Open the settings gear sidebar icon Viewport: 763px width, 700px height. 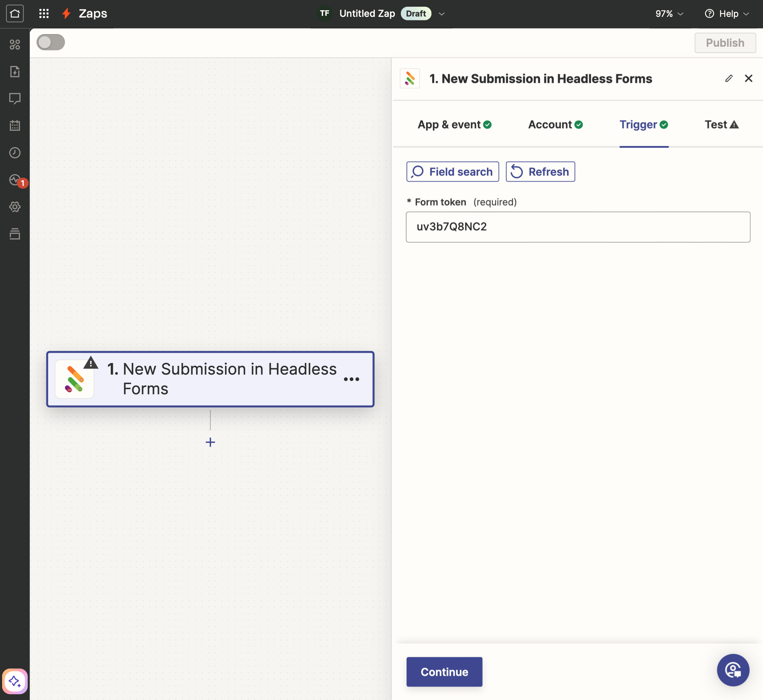click(15, 207)
